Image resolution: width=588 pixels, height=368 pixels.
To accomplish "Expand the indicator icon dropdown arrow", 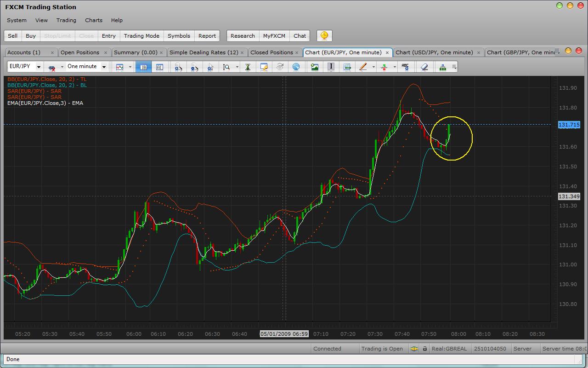I will 395,67.
